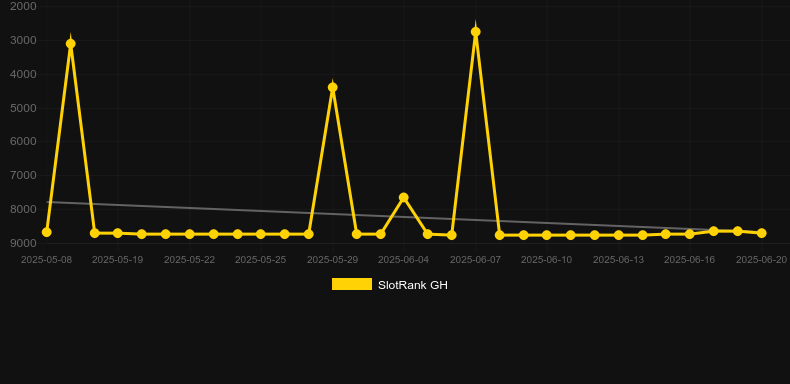Select the small bump point at 2025-06-04
Screen dimensions: 790x384
[x=404, y=197]
